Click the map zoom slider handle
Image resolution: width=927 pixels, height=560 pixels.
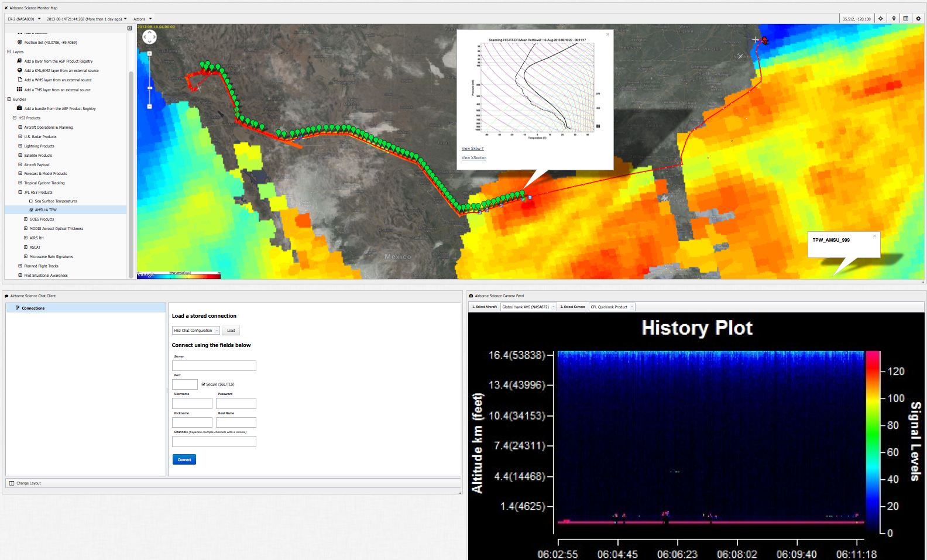150,88
